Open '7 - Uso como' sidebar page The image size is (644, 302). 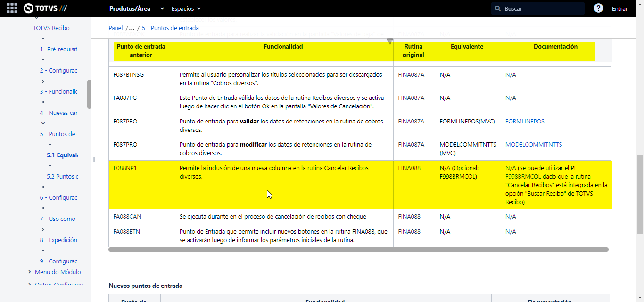(58, 219)
